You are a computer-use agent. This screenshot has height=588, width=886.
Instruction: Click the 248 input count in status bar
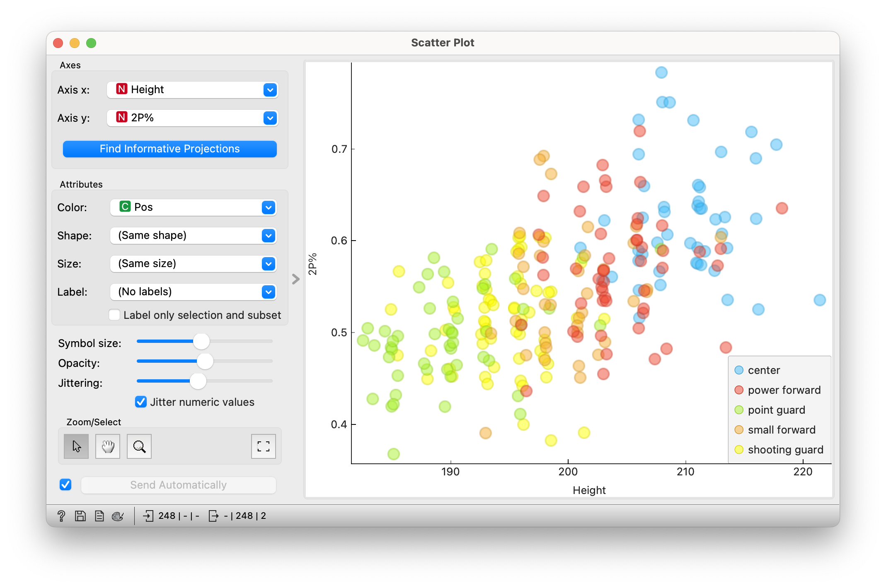pos(167,516)
